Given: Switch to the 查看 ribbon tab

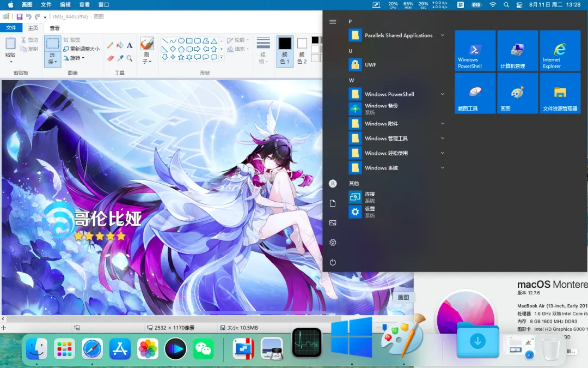Looking at the screenshot, I should [x=55, y=28].
